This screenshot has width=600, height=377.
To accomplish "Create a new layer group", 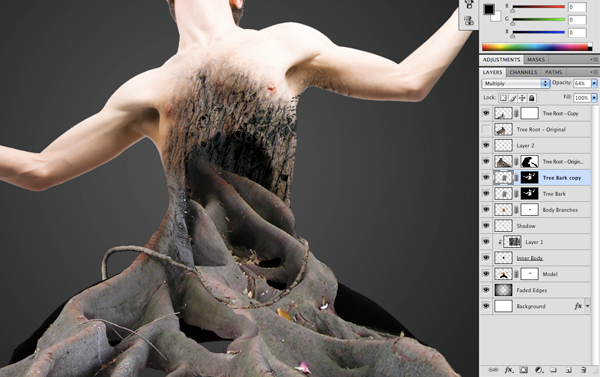I will click(553, 370).
